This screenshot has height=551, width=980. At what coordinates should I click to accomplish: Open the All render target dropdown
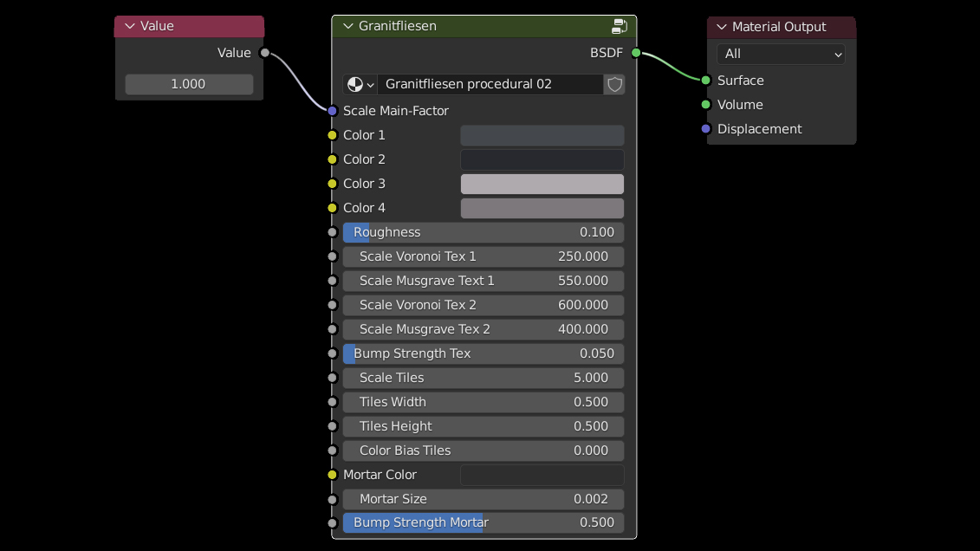coord(781,54)
